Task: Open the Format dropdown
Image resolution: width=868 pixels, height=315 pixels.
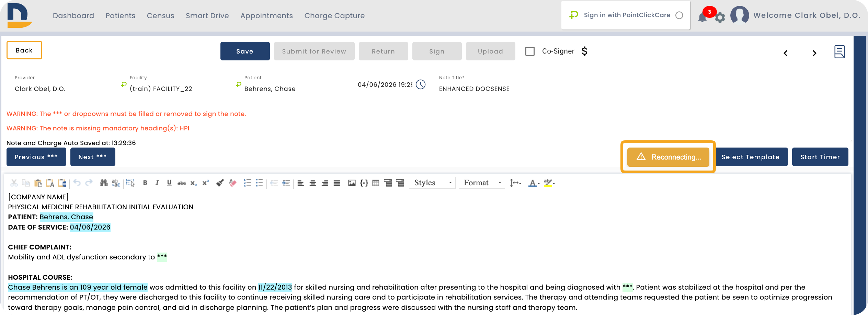Action: [x=482, y=183]
